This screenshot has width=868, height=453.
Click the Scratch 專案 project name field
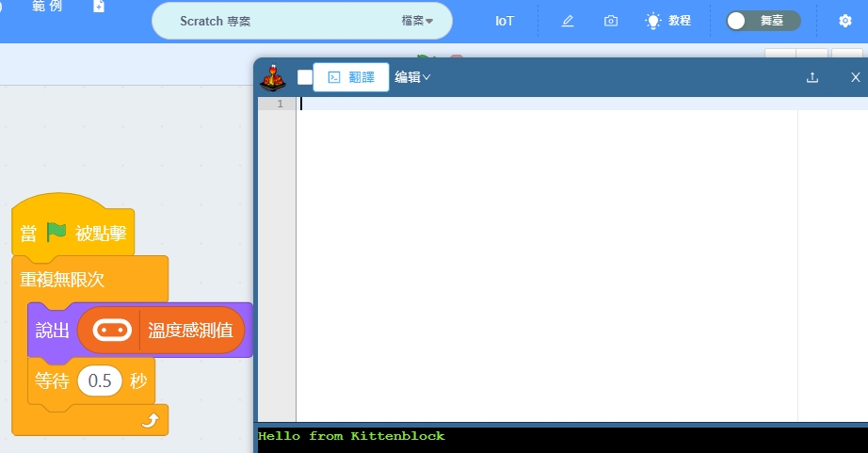[x=273, y=21]
